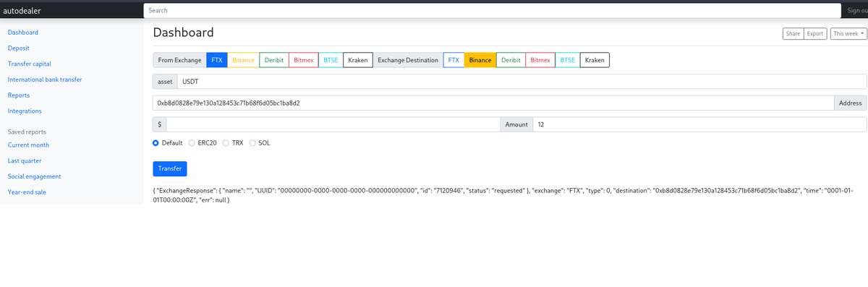Choose Kraken as Exchange Destination
This screenshot has height=287, width=868.
tap(595, 60)
